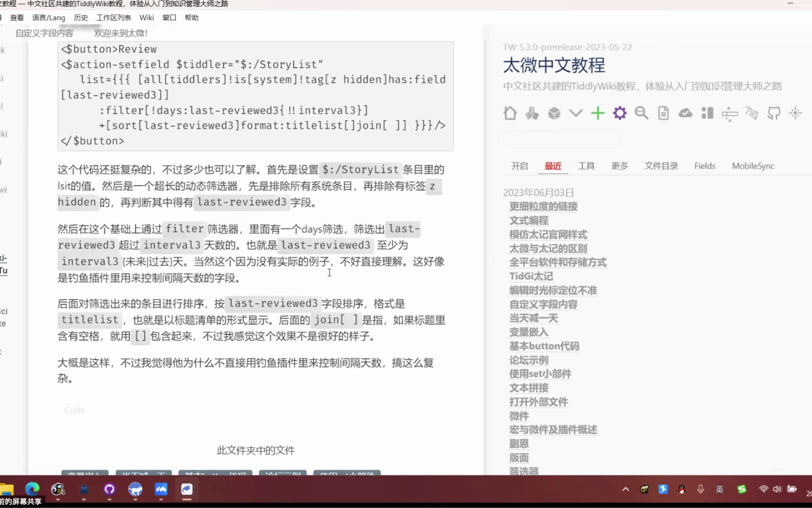The height and width of the screenshot is (508, 812).
Task: Show hidden system tray icons chevron
Action: 625,489
